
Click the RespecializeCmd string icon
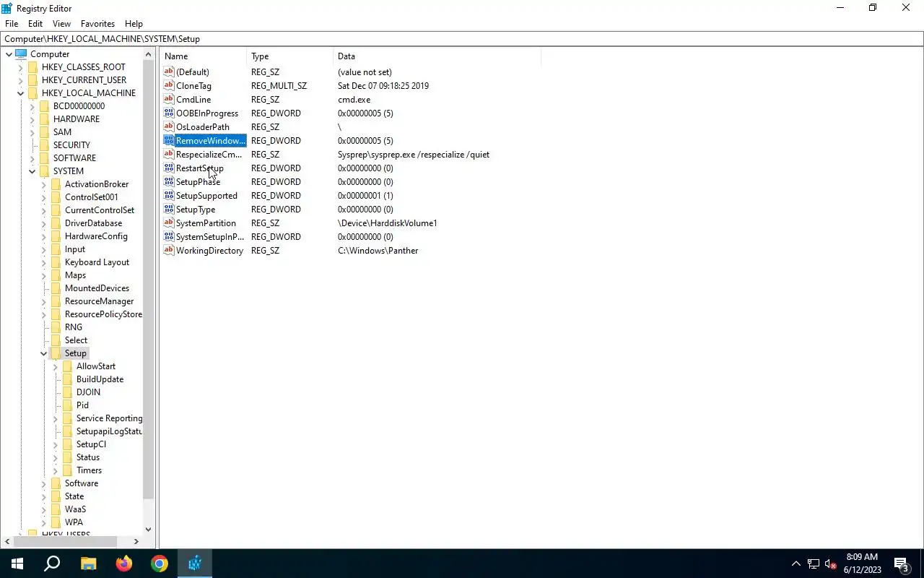[x=169, y=154]
